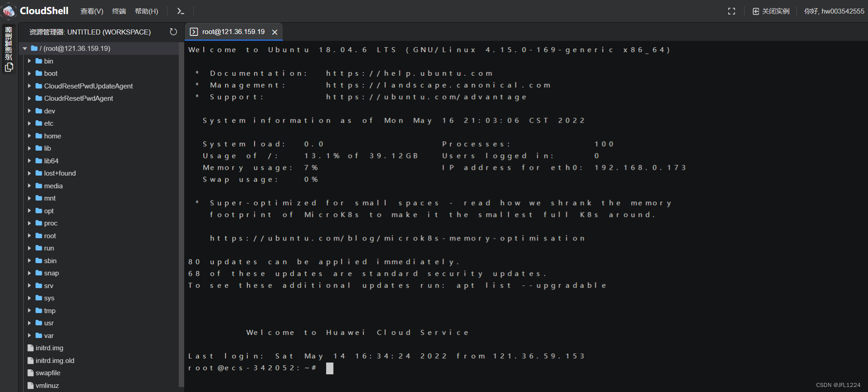Click the terminal icon in the tab
The width and height of the screenshot is (868, 392).
click(x=194, y=32)
